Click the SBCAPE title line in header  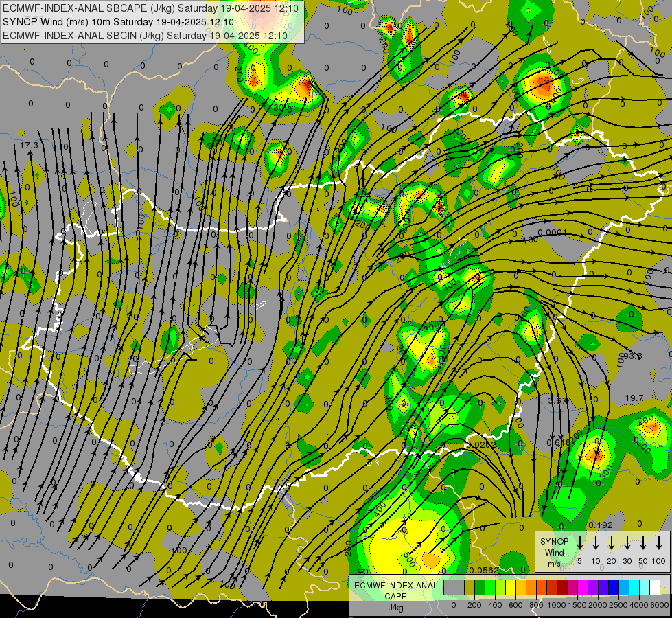152,8
